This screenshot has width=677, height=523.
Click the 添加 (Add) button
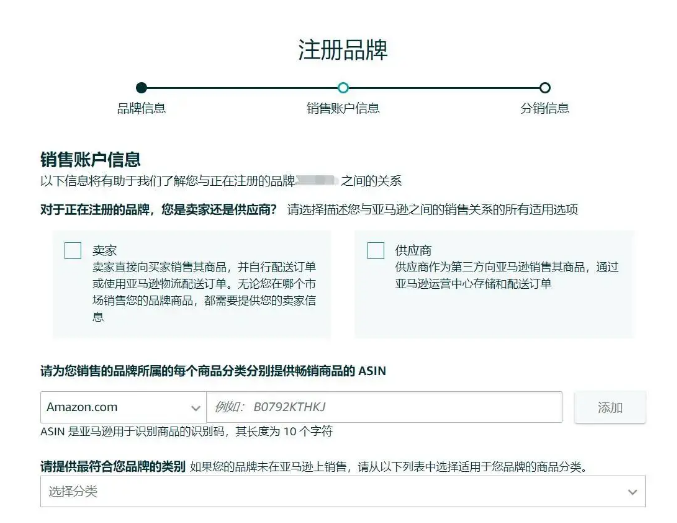[x=610, y=407]
